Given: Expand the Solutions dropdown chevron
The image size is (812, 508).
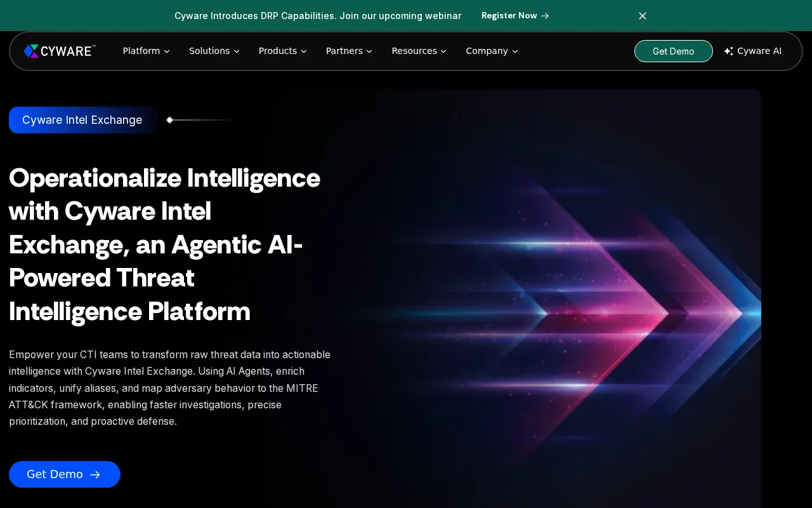Looking at the screenshot, I should tap(237, 51).
